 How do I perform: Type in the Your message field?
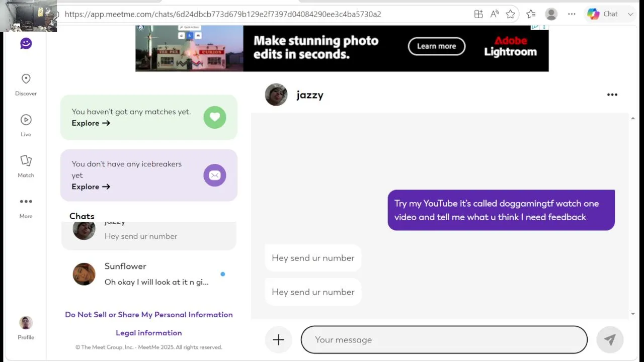point(444,340)
